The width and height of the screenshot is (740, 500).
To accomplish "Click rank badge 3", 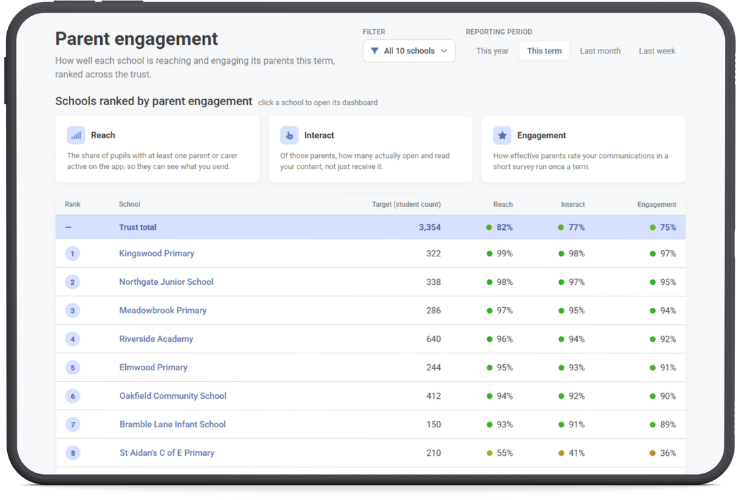I will point(73,310).
